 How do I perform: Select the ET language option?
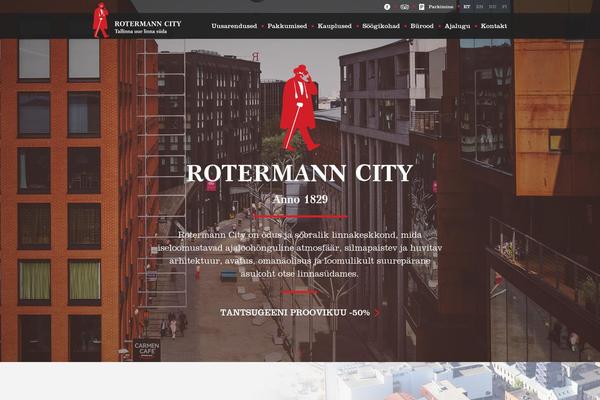click(467, 7)
